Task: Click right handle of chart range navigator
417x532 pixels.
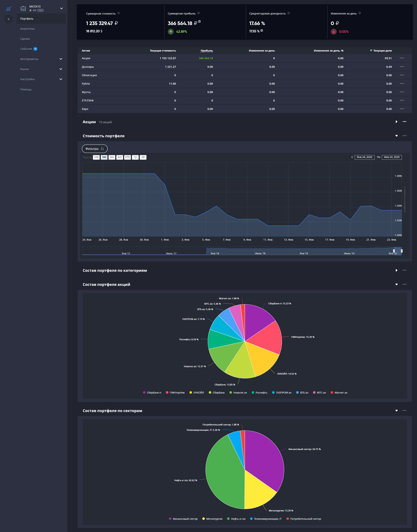Action: (402, 251)
